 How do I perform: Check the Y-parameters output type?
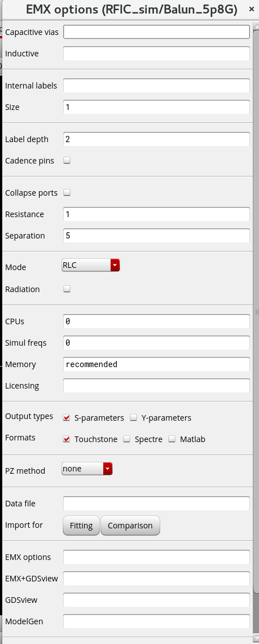tap(134, 418)
